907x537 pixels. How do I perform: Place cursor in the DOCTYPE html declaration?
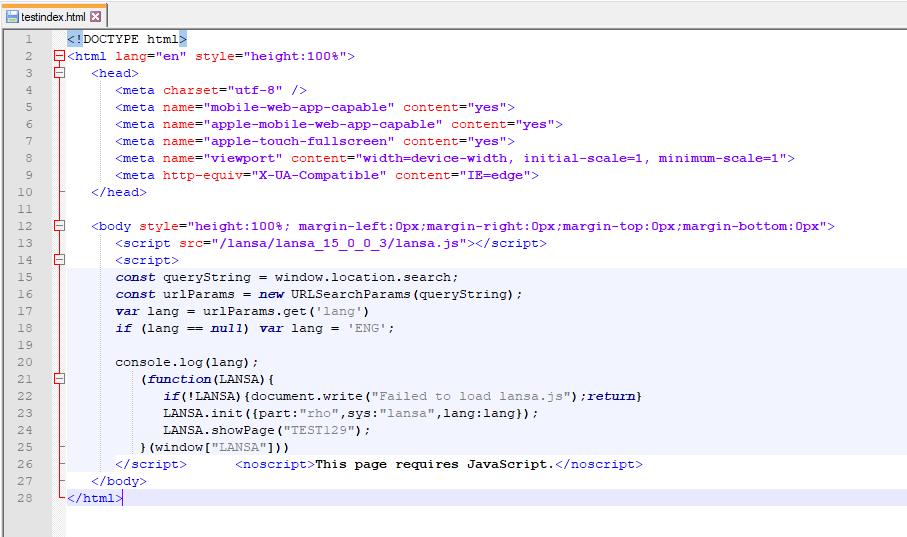[127, 39]
